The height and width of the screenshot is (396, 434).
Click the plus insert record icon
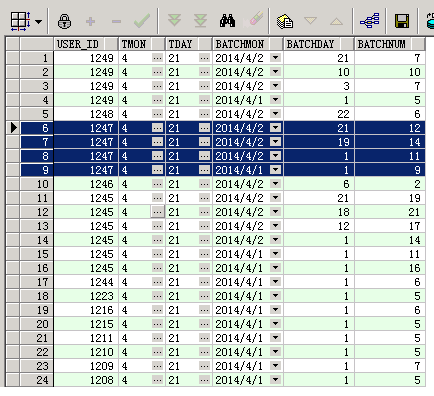click(90, 22)
